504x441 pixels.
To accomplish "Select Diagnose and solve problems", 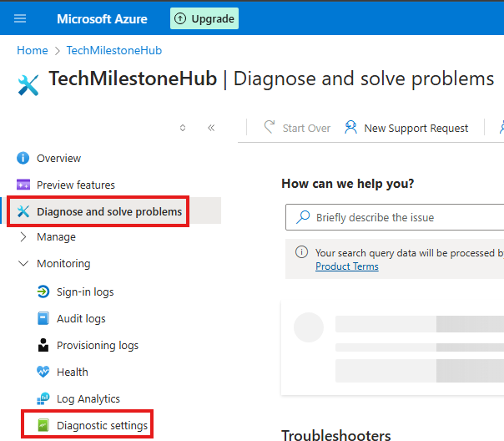I will (x=109, y=211).
